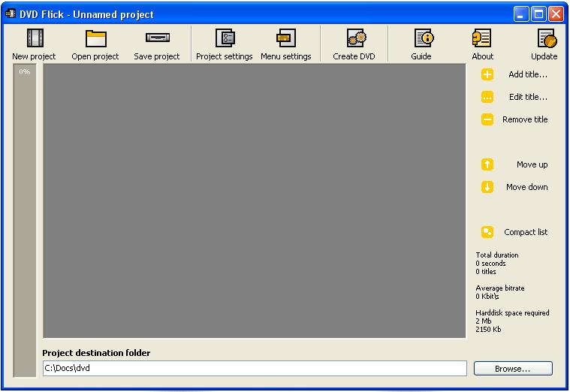The image size is (570, 392).
Task: Minimize the DVD Flick window
Action: coord(521,14)
